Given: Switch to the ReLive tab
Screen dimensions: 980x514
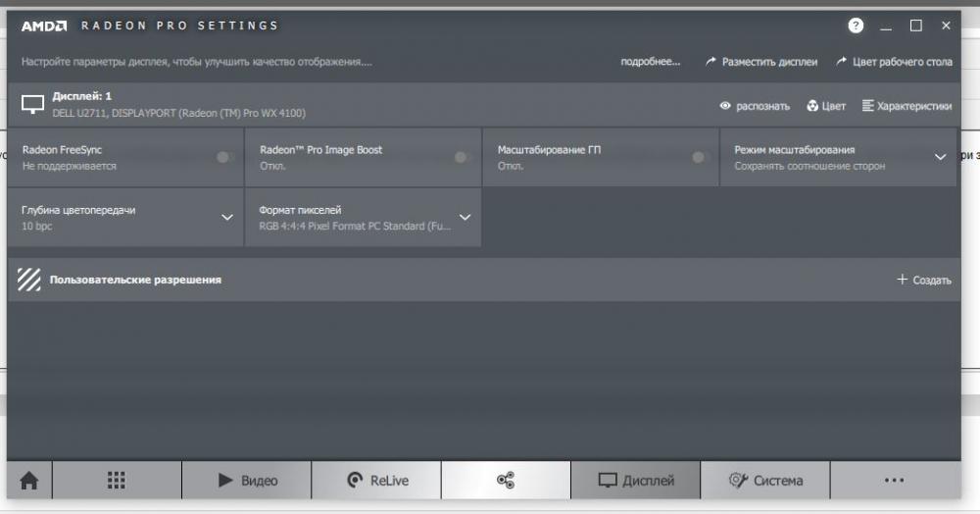Looking at the screenshot, I should pyautogui.click(x=376, y=481).
